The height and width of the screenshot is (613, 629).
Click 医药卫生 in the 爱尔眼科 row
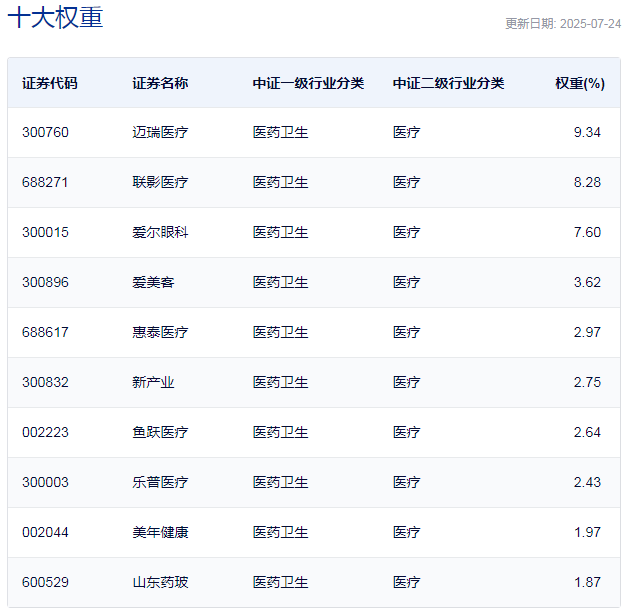pyautogui.click(x=280, y=232)
